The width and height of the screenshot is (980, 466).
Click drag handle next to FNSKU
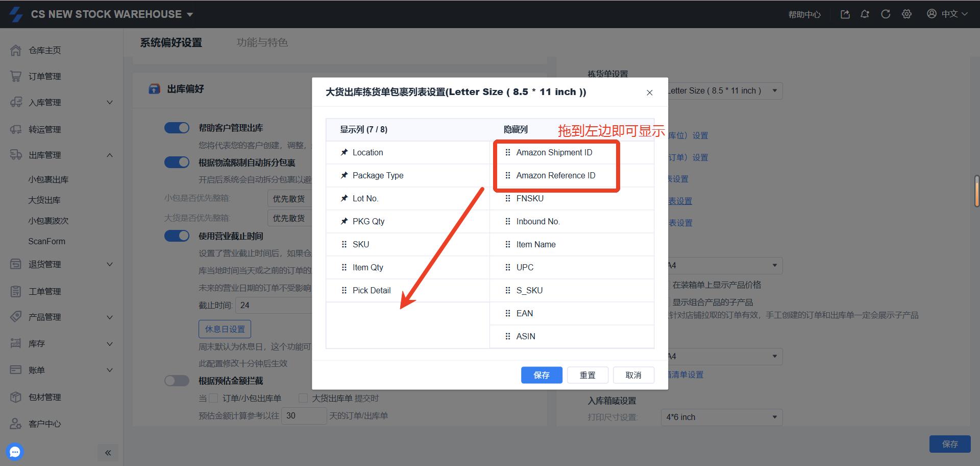(x=507, y=198)
